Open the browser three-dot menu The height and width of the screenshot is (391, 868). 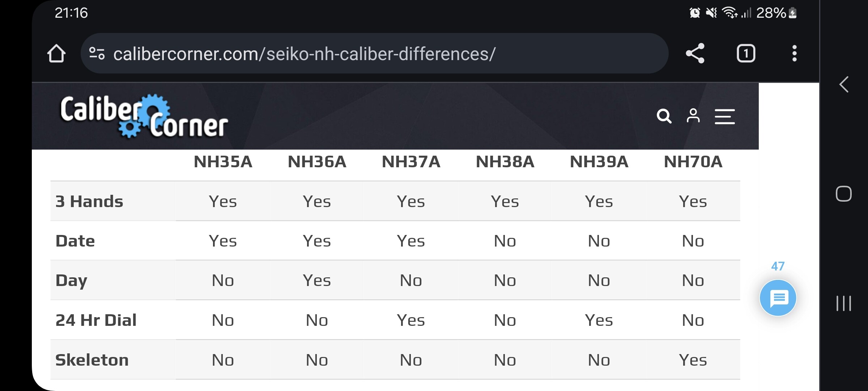pos(794,54)
